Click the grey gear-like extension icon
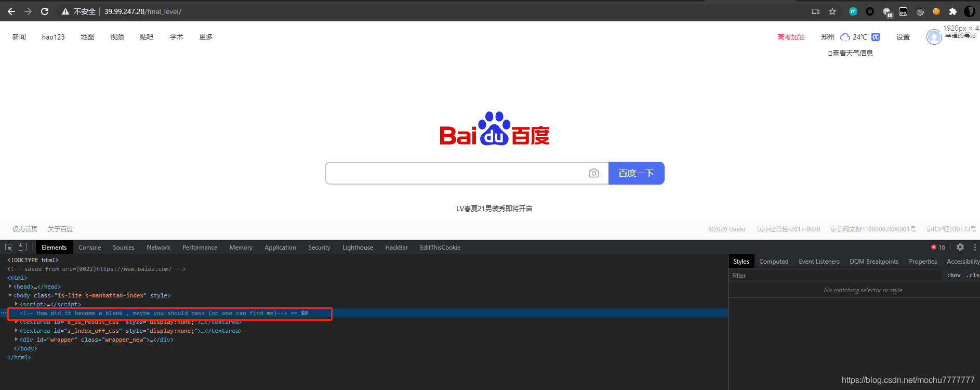The height and width of the screenshot is (390, 980). point(920,11)
